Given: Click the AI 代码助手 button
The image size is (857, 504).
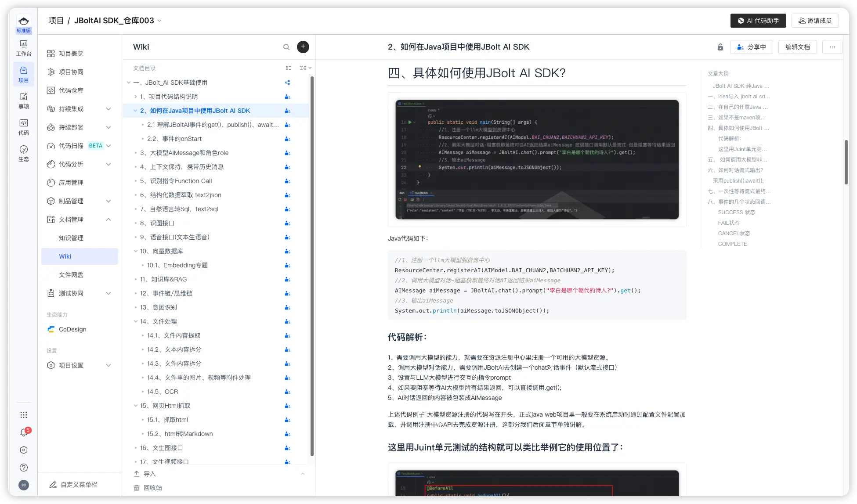Looking at the screenshot, I should coord(758,21).
